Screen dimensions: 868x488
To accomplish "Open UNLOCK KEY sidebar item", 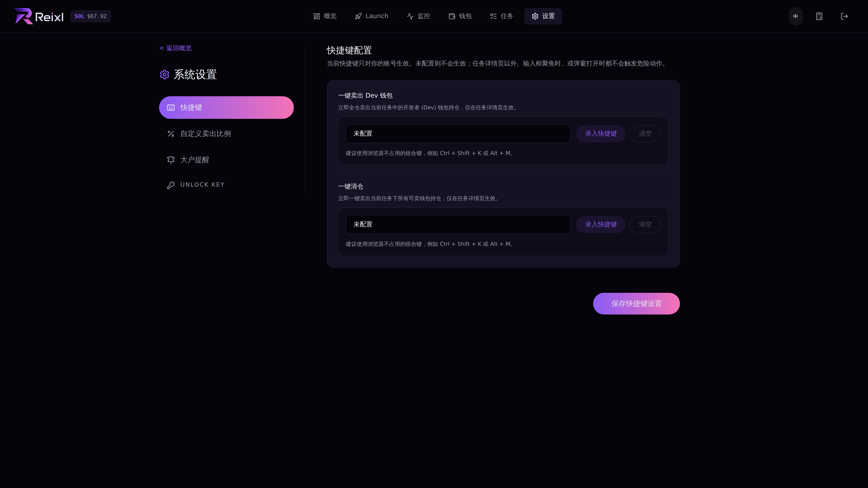I will [226, 185].
